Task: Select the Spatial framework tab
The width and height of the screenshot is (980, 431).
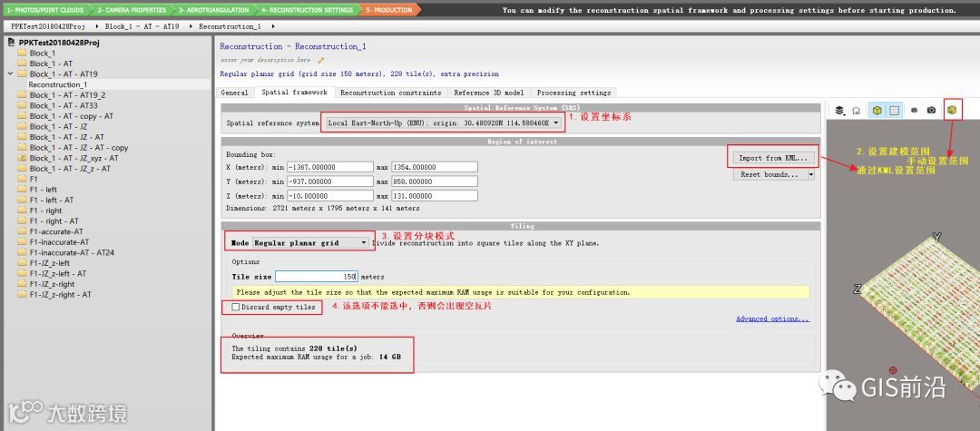Action: click(x=294, y=93)
